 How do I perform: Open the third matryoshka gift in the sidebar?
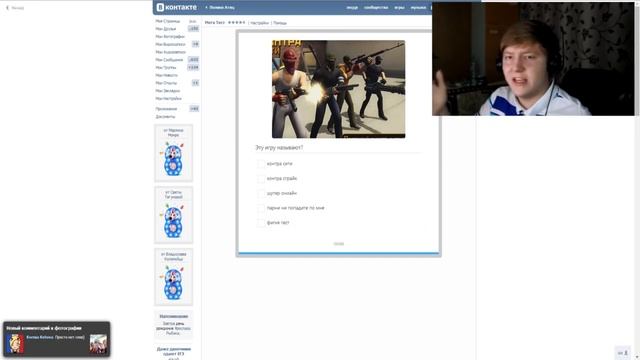click(x=173, y=283)
